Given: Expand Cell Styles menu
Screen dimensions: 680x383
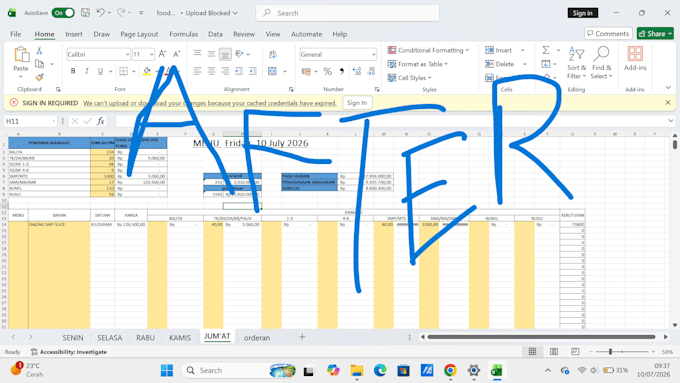Looking at the screenshot, I should [x=409, y=78].
